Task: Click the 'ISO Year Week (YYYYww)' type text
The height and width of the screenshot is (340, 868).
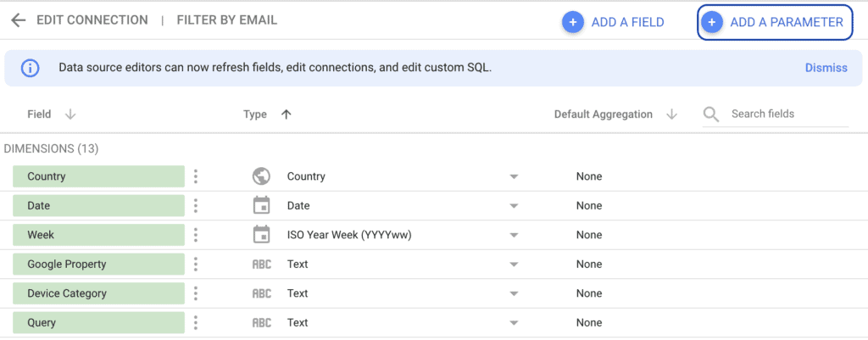Action: [349, 235]
